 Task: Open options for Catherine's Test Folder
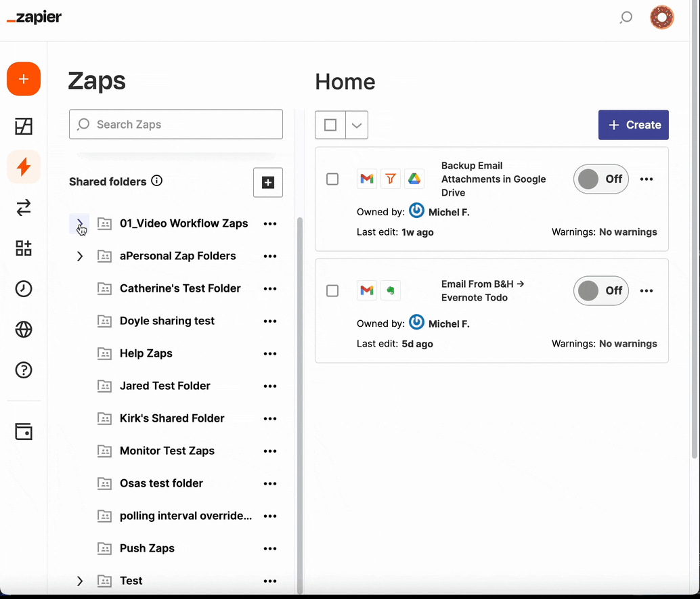270,289
